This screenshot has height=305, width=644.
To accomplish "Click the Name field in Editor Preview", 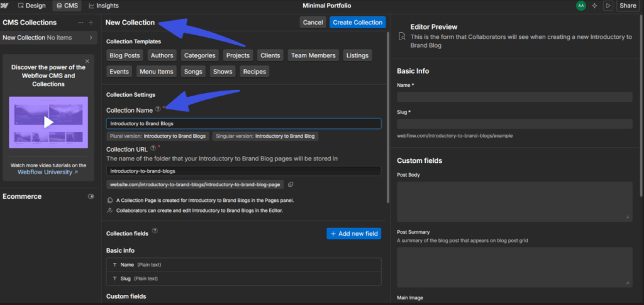I will [x=514, y=97].
